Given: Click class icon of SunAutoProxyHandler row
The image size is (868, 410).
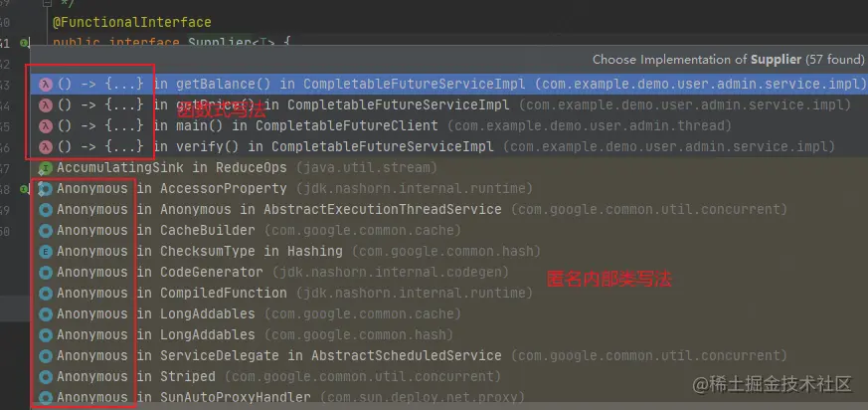Looking at the screenshot, I should pyautogui.click(x=46, y=397).
